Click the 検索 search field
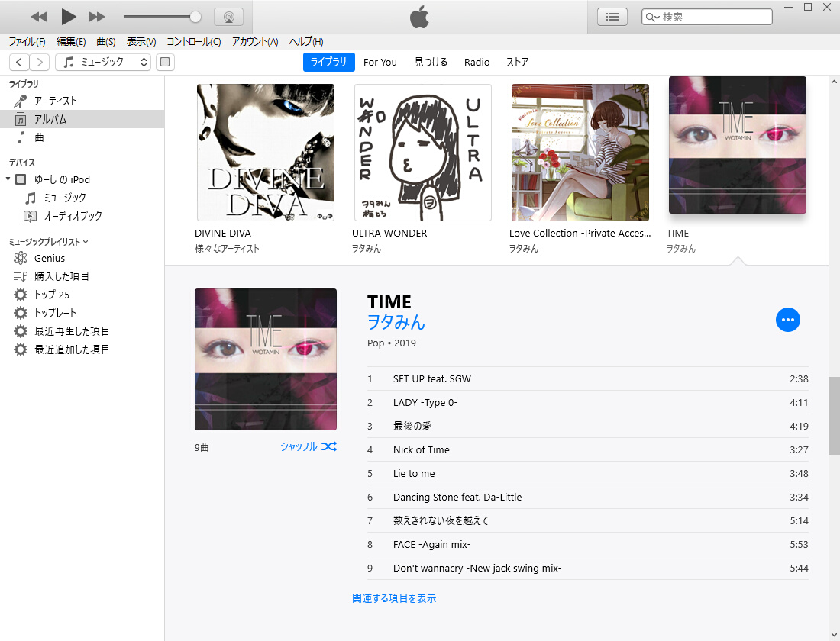 pyautogui.click(x=706, y=17)
